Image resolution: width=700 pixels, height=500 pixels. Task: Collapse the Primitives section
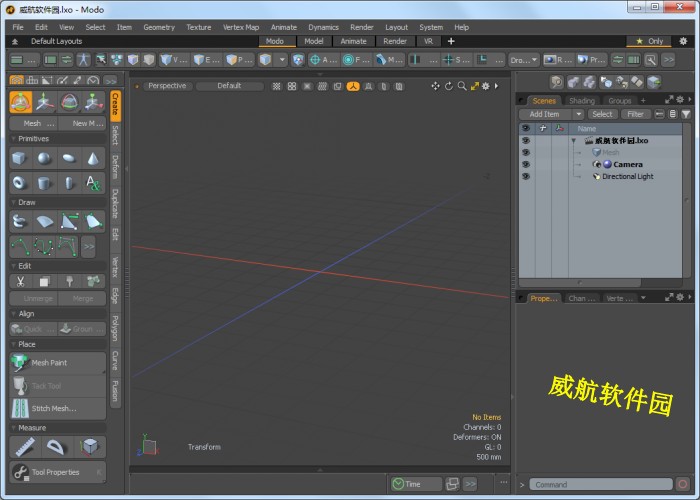(x=13, y=139)
